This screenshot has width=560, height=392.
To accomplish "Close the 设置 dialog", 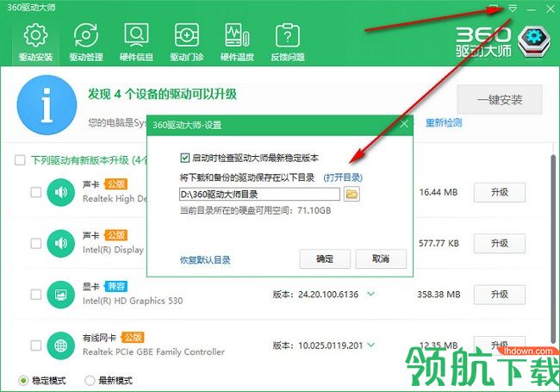I will [x=404, y=124].
